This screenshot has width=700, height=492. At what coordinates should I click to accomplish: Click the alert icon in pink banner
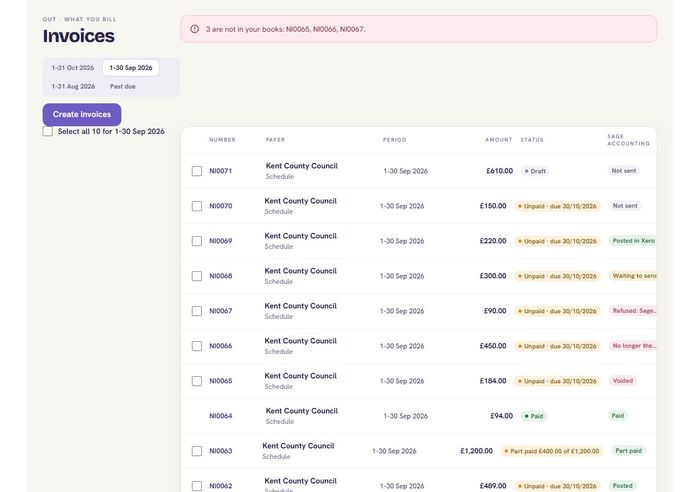(x=195, y=29)
